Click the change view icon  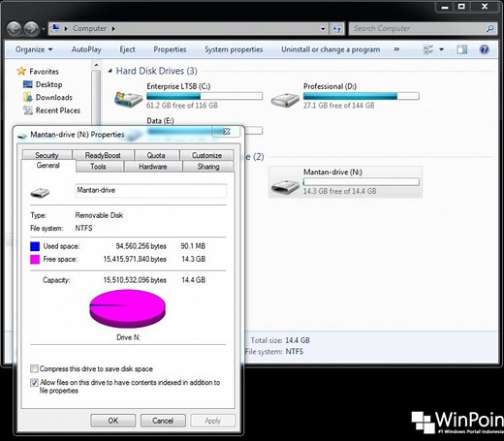(428, 49)
